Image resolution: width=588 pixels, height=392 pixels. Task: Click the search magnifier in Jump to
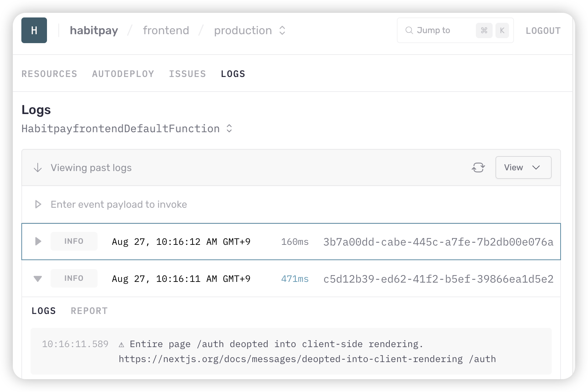point(409,30)
